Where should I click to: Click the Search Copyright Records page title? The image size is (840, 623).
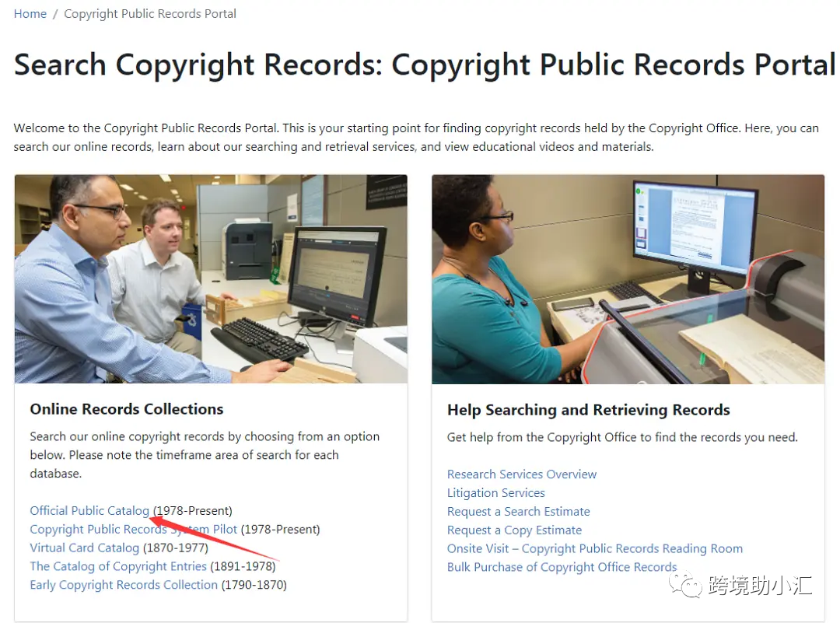click(425, 65)
